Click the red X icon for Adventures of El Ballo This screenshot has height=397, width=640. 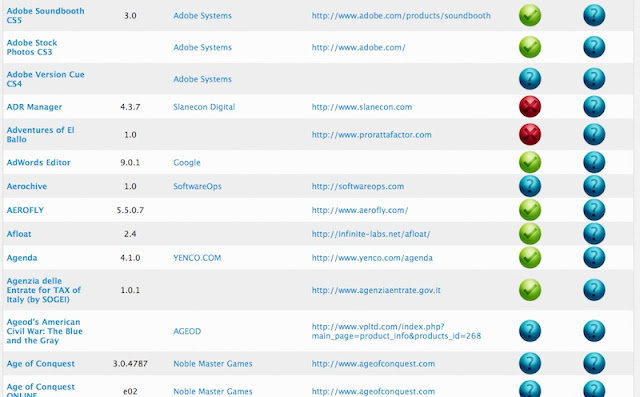point(530,134)
